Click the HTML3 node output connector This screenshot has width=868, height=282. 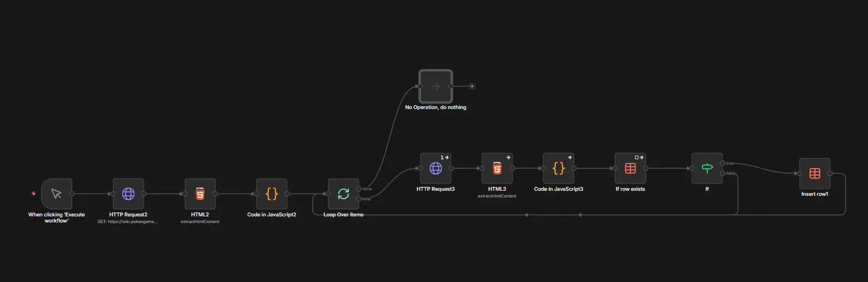pos(513,168)
